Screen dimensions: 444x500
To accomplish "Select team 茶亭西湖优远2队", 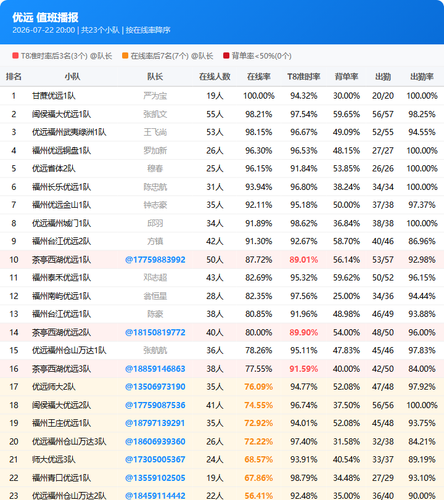I will point(61,332).
